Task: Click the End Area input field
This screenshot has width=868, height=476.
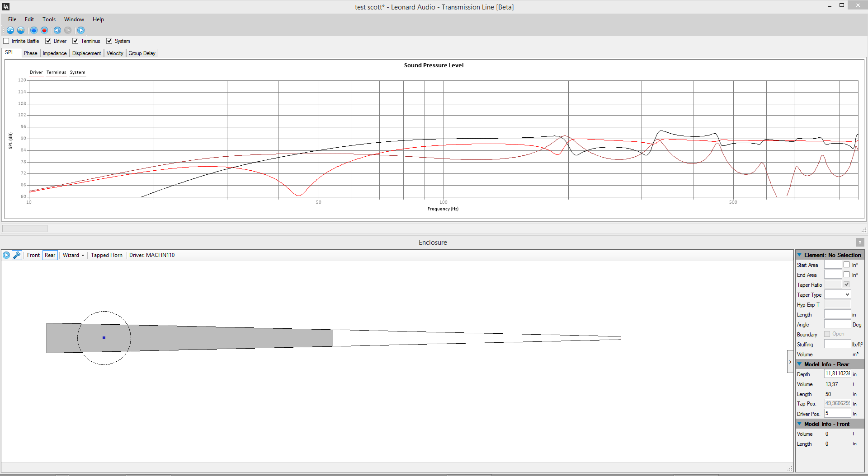Action: coord(833,275)
